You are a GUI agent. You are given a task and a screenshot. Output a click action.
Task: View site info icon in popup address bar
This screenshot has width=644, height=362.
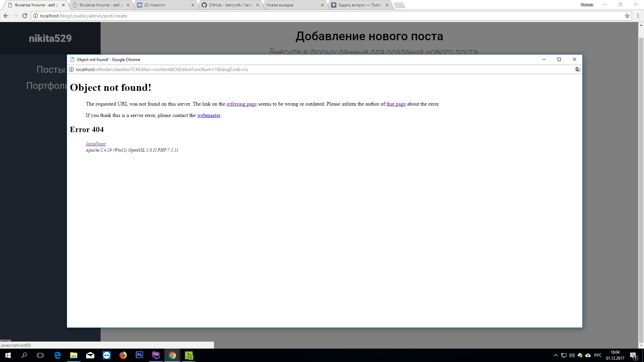[71, 69]
